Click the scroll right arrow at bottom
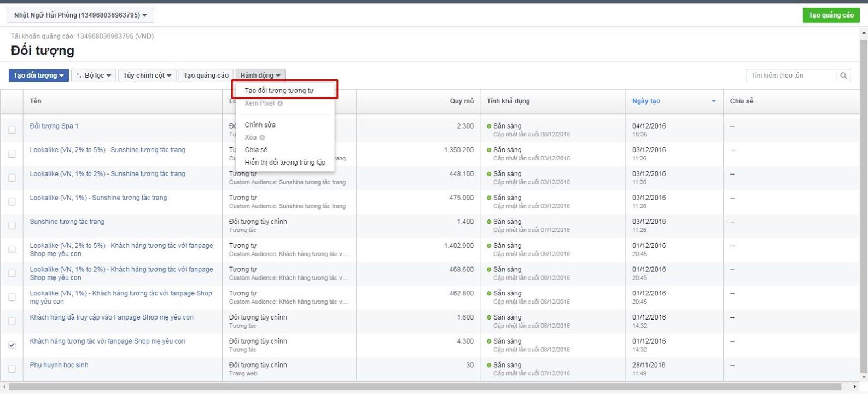 click(855, 387)
